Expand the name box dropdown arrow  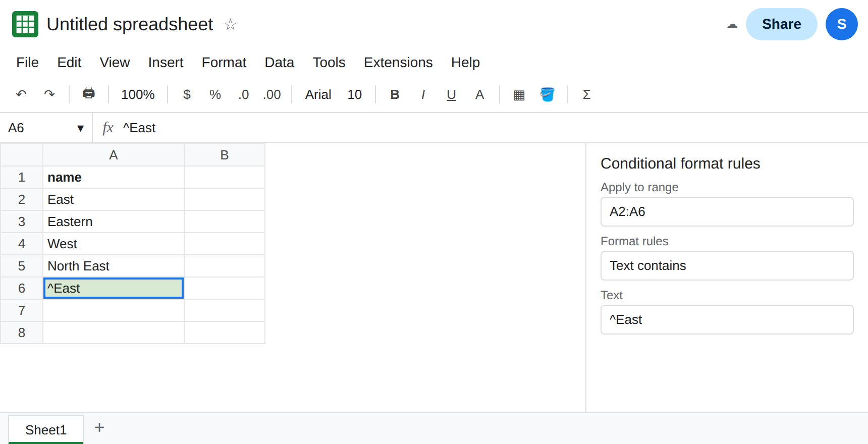tap(80, 128)
